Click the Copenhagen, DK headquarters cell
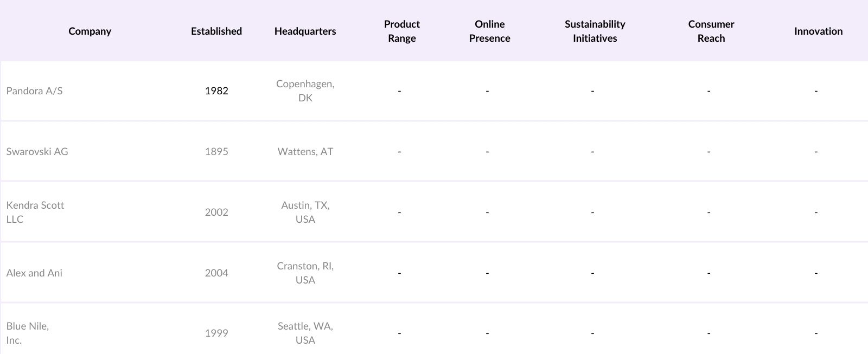This screenshot has width=868, height=354. pos(305,91)
